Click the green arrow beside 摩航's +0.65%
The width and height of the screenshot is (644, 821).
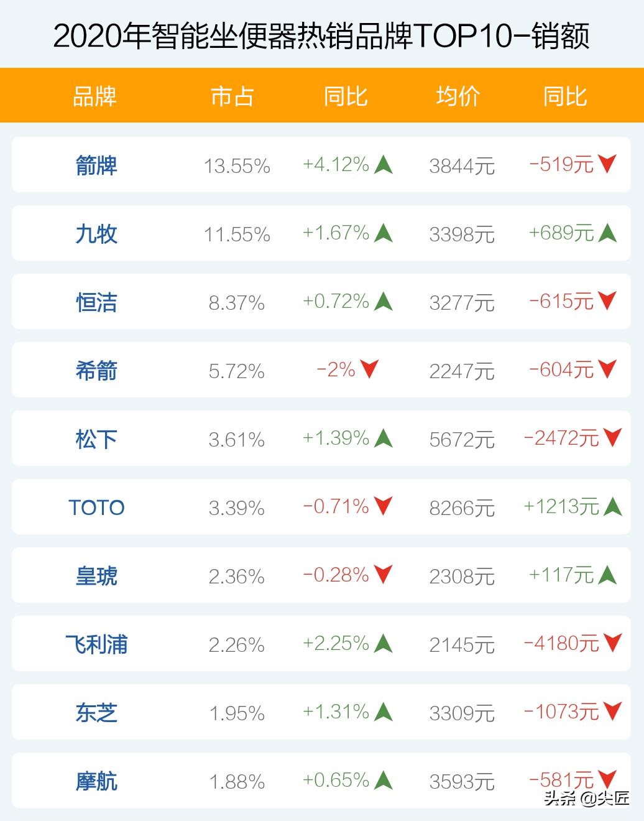(x=384, y=780)
